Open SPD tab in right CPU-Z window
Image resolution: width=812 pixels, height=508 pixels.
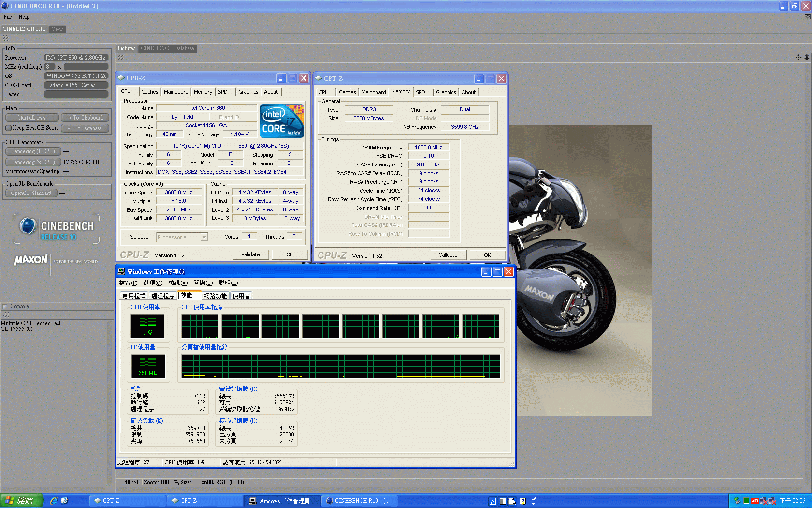tap(420, 92)
